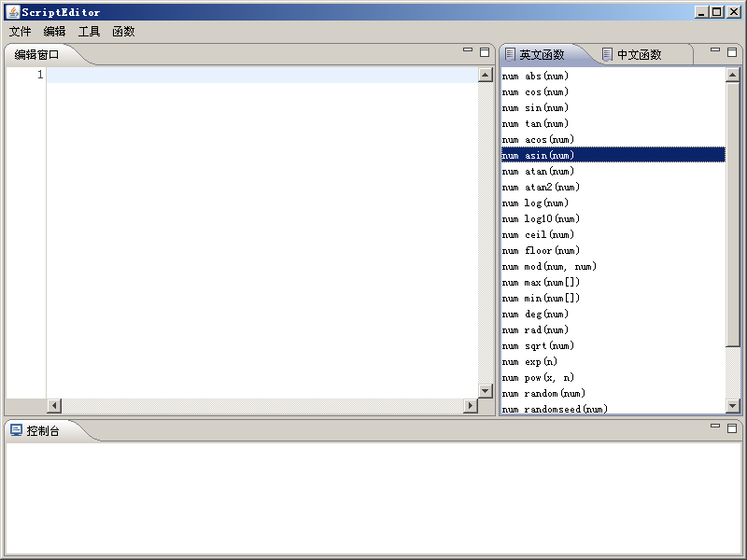Click line number 1 in gutter
747x560 pixels.
tap(40, 75)
